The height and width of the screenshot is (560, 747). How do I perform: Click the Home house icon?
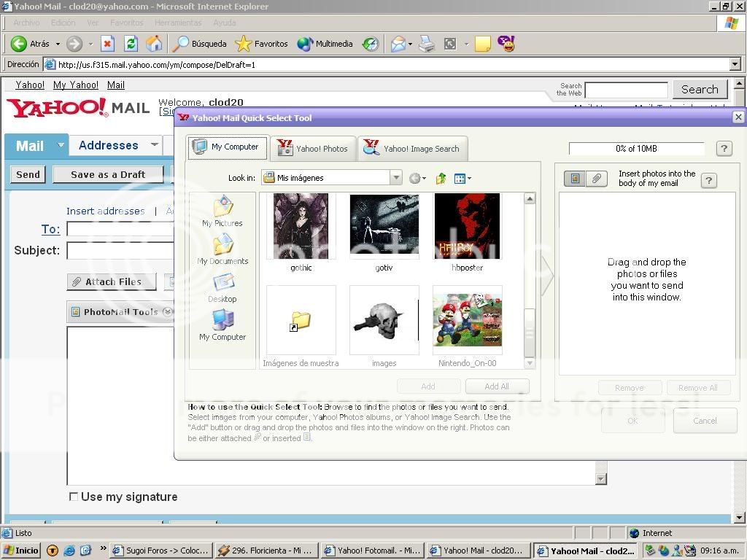(153, 44)
